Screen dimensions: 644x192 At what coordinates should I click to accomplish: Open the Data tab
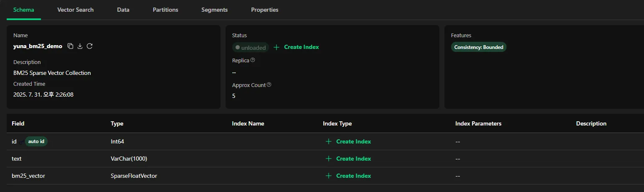[x=123, y=10]
